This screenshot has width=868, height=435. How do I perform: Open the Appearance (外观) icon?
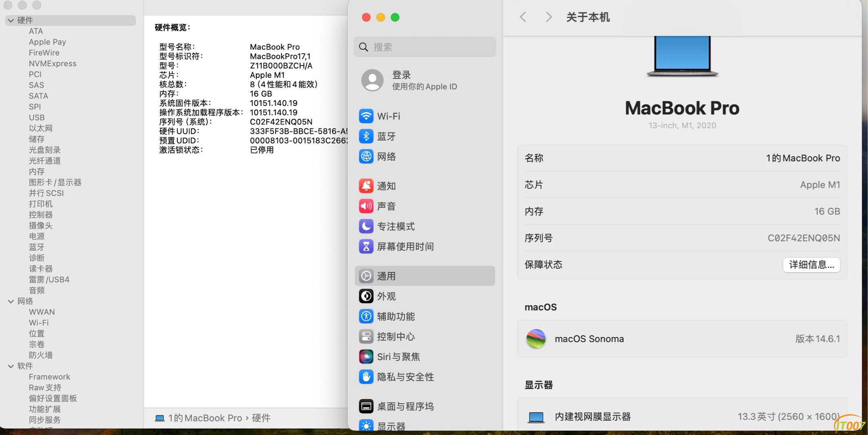366,296
